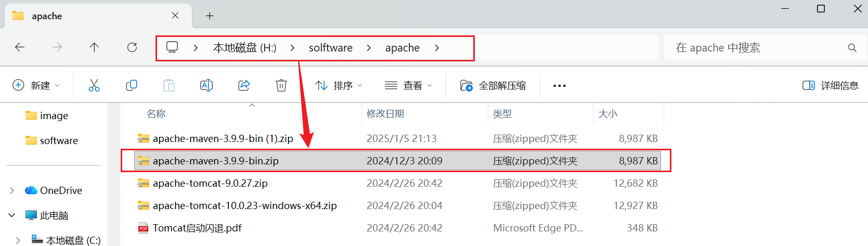The height and width of the screenshot is (246, 868).
Task: Click apache-maven-3.9.9-bin (1).zip icon
Action: click(143, 138)
